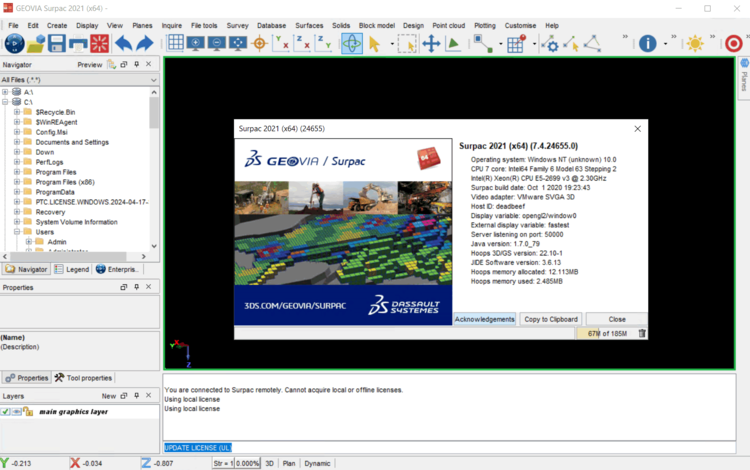Click the Acknowledgements button
The height and width of the screenshot is (470, 750).
click(x=485, y=319)
